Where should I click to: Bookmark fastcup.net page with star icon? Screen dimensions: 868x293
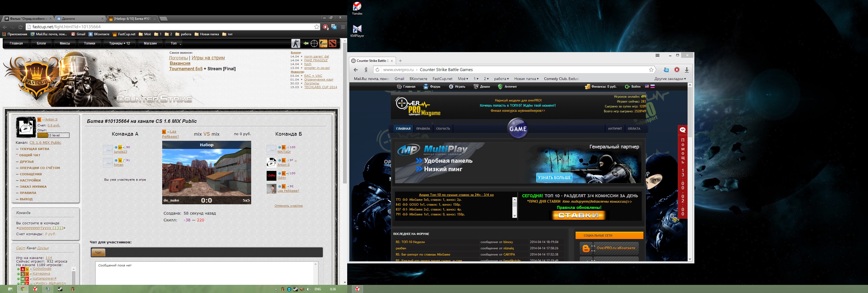[x=316, y=27]
